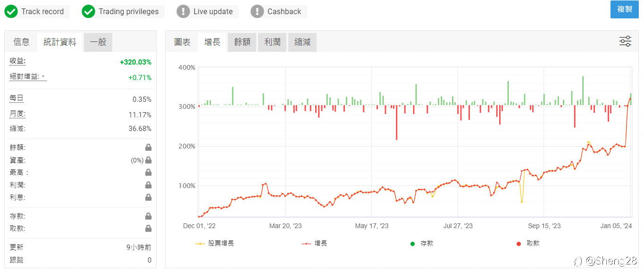Viewport: 644px width, 279px height.
Task: Click the Dec 01, '22 axis label
Action: click(199, 226)
